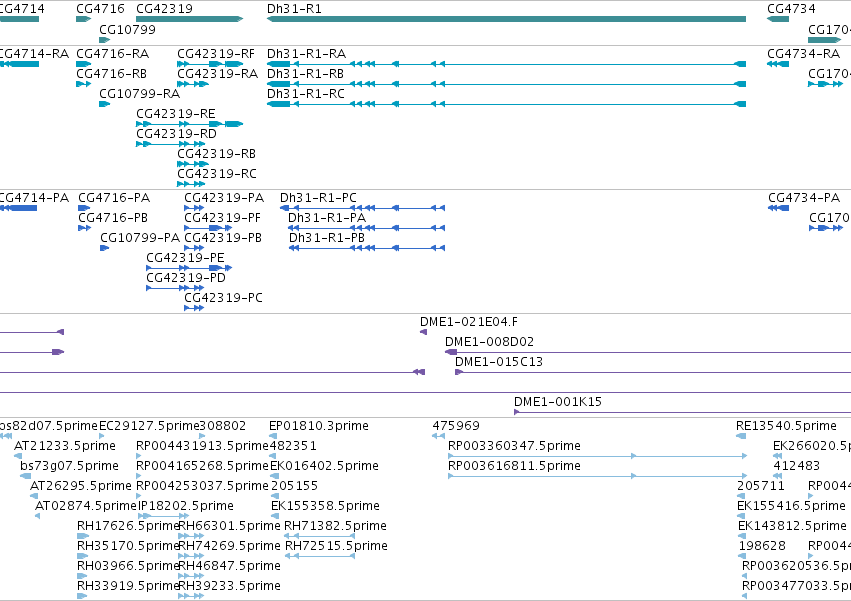This screenshot has height=601, width=851.
Task: Click feature 475969 label
Action: (456, 426)
